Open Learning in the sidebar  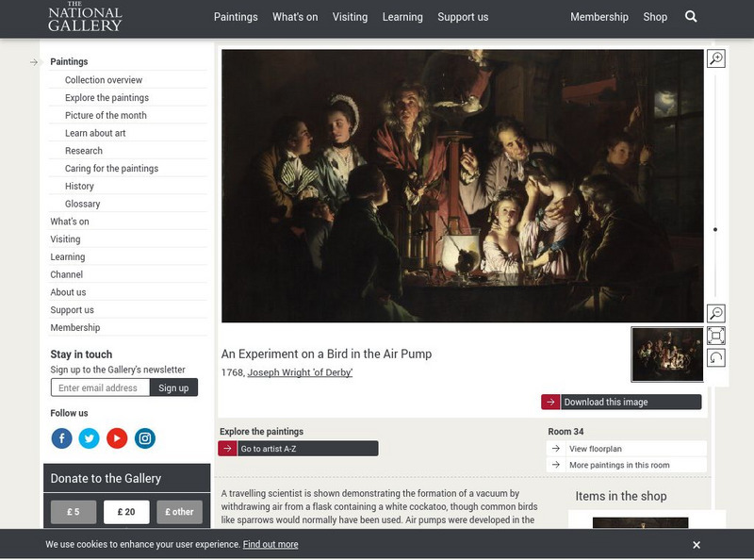[x=67, y=257]
